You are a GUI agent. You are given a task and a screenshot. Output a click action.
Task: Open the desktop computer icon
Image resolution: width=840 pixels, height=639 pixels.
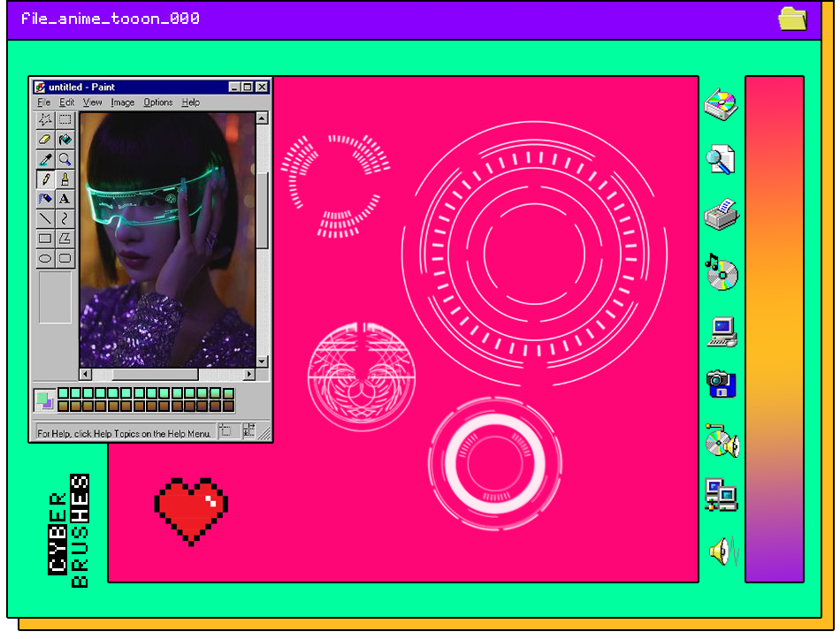(x=722, y=332)
